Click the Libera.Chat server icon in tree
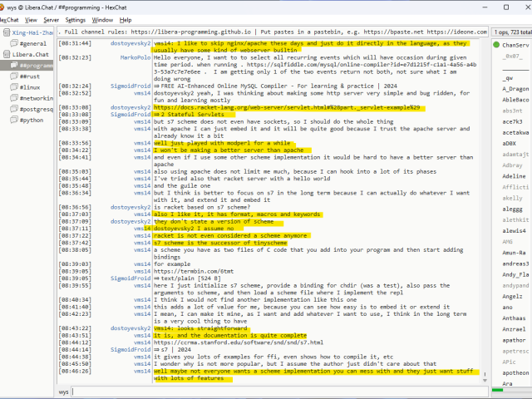Image resolution: width=532 pixels, height=399 pixels. click(6, 54)
